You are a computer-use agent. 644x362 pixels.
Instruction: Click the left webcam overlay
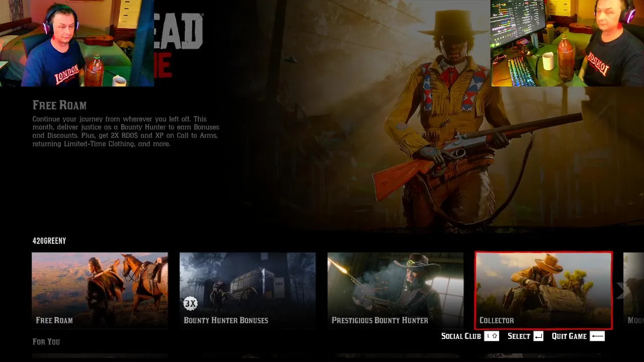pyautogui.click(x=77, y=43)
